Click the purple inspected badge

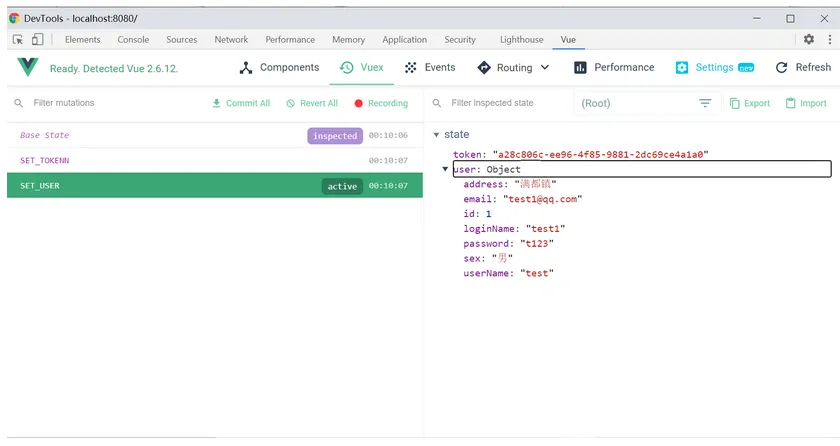click(335, 136)
